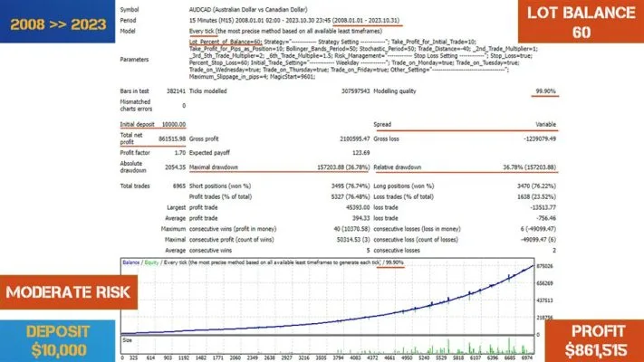Select the Total trades count 6965
Screen dimensions: 644x362
[179, 186]
